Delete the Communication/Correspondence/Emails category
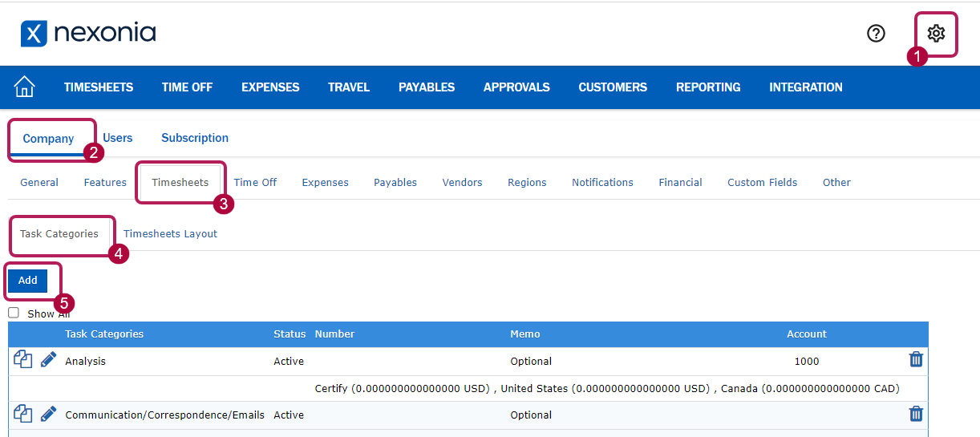 [916, 413]
